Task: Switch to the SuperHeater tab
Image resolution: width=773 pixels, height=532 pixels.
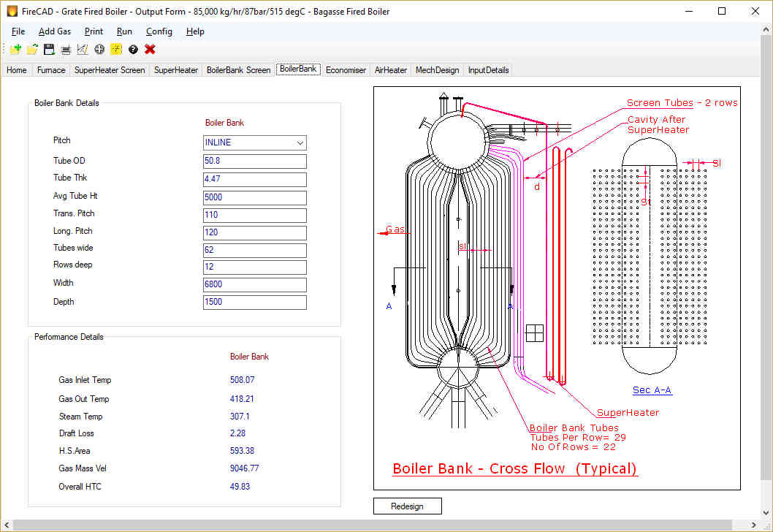Action: click(176, 70)
